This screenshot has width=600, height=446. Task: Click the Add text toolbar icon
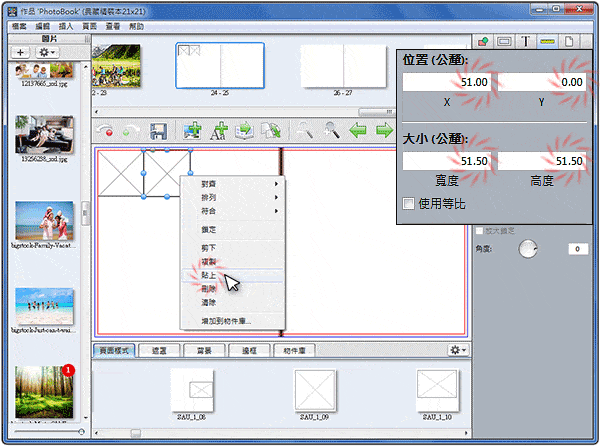218,131
